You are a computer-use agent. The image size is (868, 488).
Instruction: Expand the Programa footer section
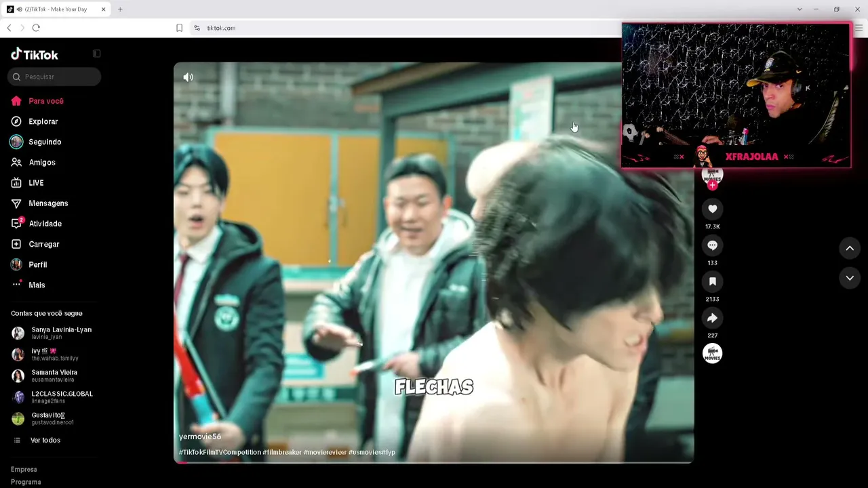click(26, 482)
